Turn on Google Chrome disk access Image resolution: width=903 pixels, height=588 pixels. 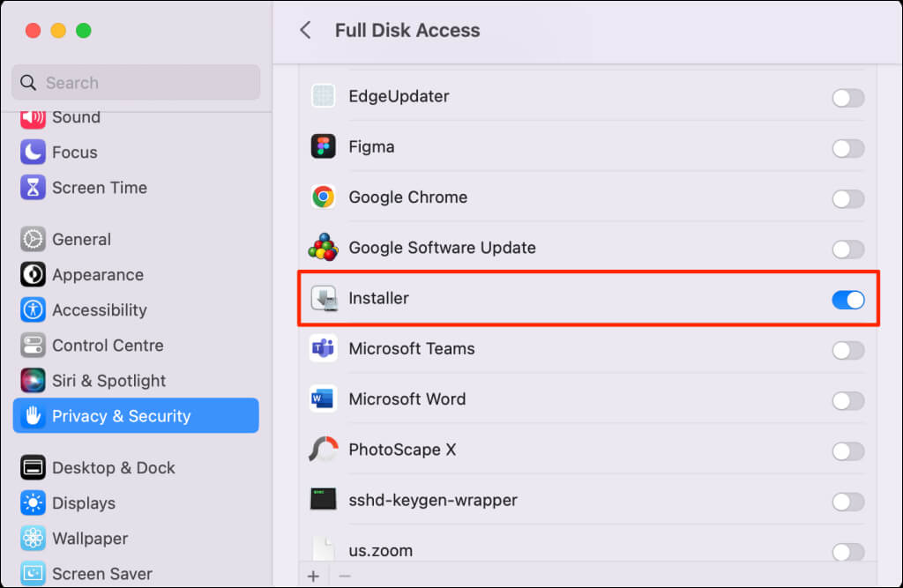pos(847,198)
